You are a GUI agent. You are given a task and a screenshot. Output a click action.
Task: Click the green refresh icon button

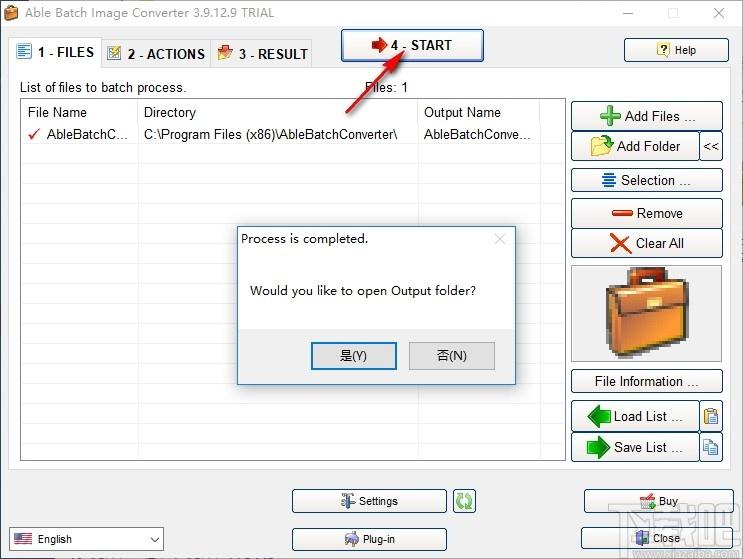pos(464,501)
